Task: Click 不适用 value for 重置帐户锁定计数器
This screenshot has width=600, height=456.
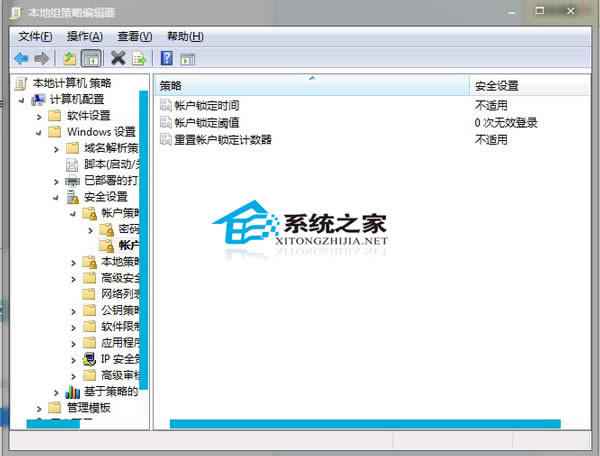Action: click(x=491, y=140)
